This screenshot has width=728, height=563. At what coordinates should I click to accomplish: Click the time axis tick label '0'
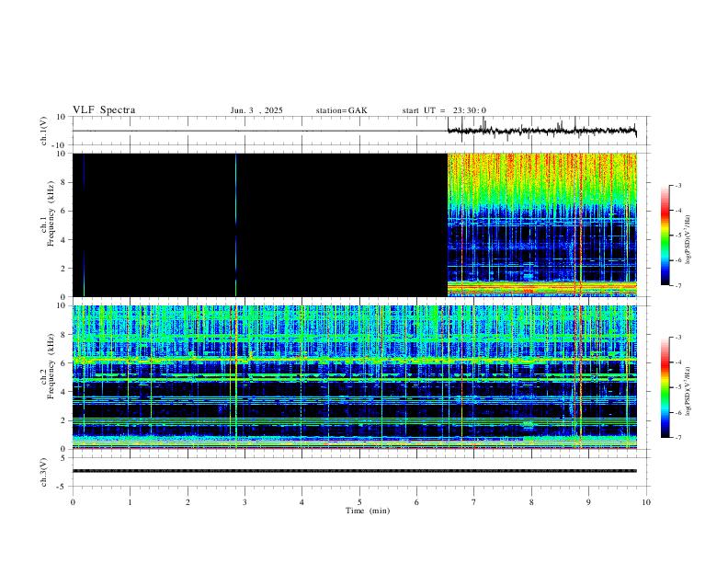[73, 502]
